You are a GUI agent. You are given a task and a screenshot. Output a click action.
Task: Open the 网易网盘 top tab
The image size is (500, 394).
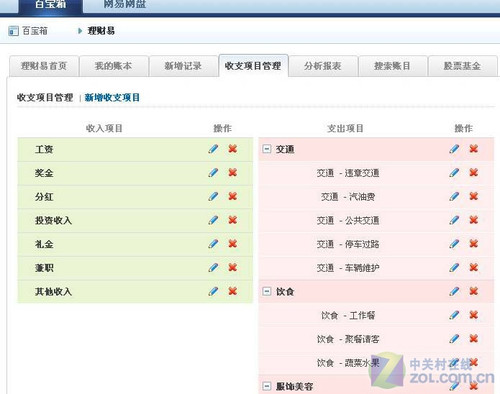[125, 5]
